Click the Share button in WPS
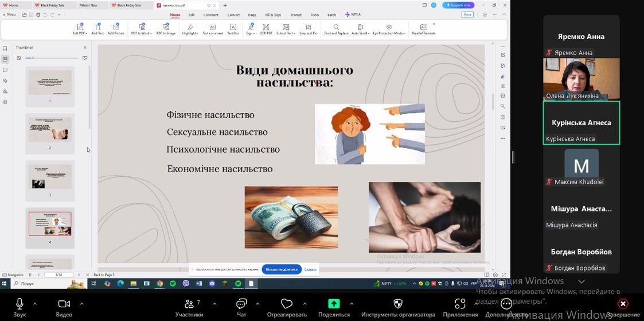The image size is (644, 321). [x=467, y=14]
